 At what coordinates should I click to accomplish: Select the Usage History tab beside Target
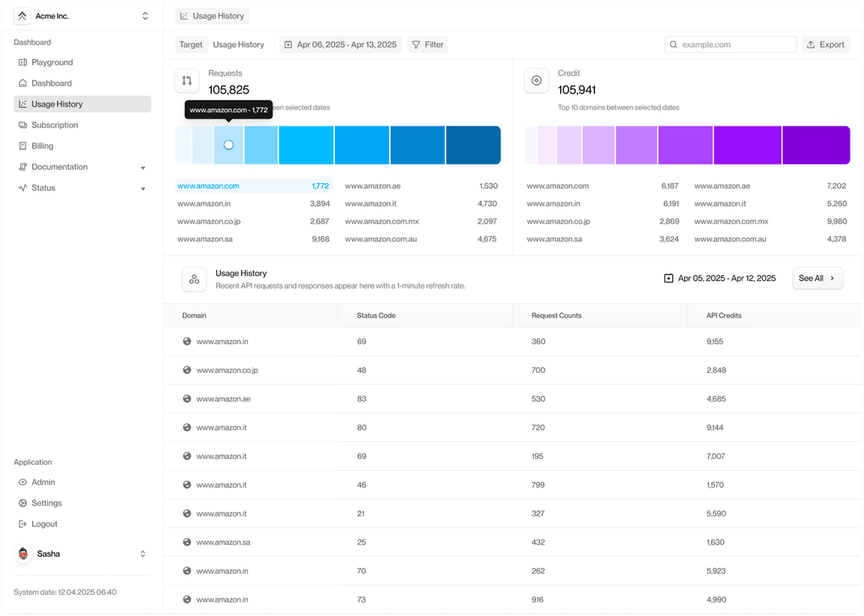[239, 45]
